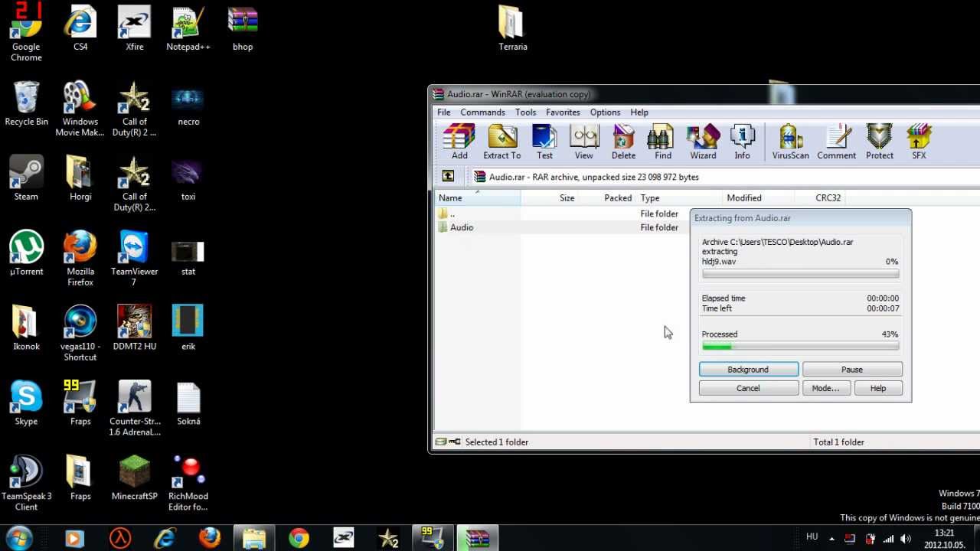Launch the Wizard from the toolbar

tap(703, 142)
